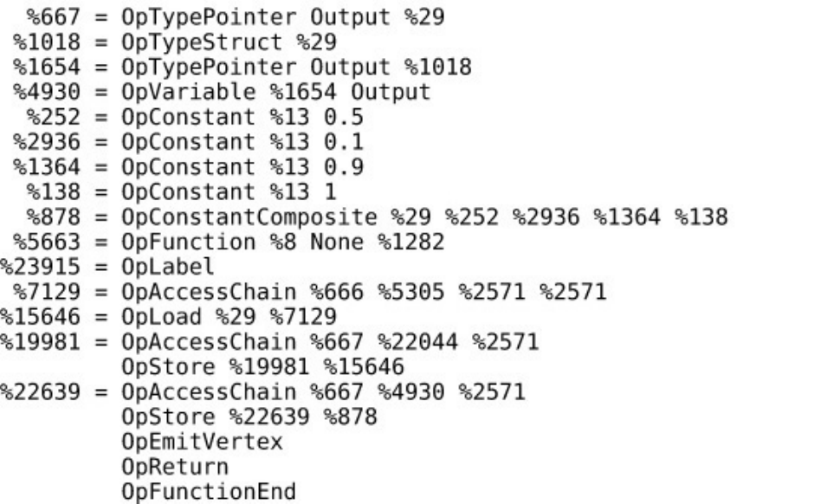
Task: Click the %5305 operand in the access chain
Action: tap(408, 292)
